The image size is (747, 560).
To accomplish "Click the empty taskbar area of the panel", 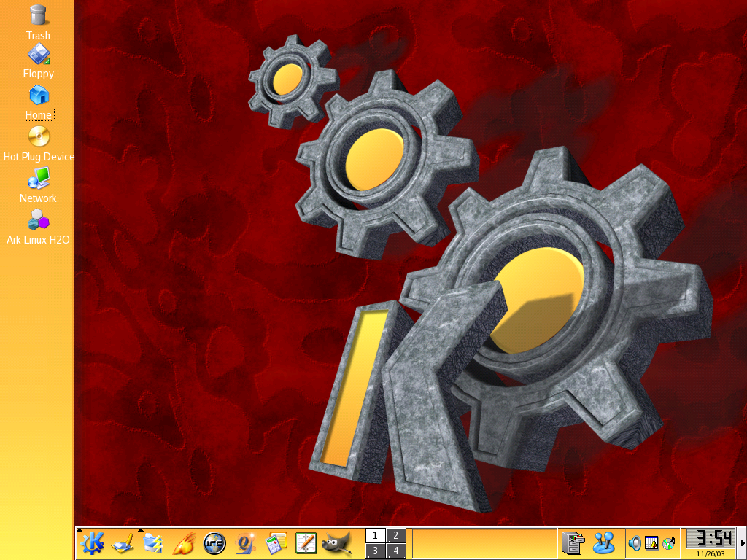I will coord(485,542).
